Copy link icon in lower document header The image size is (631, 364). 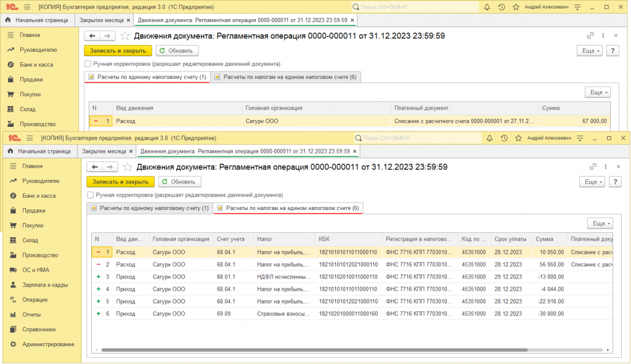[593, 166]
